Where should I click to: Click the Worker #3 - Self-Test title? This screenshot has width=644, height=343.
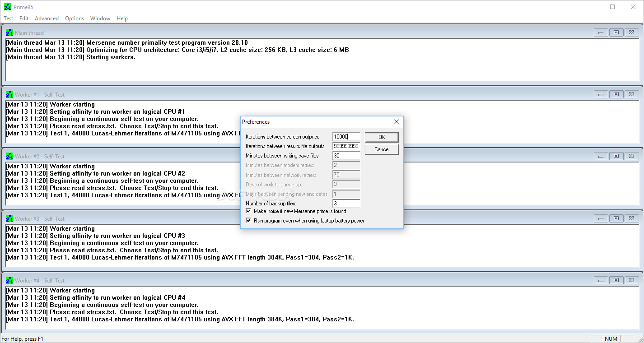click(40, 219)
